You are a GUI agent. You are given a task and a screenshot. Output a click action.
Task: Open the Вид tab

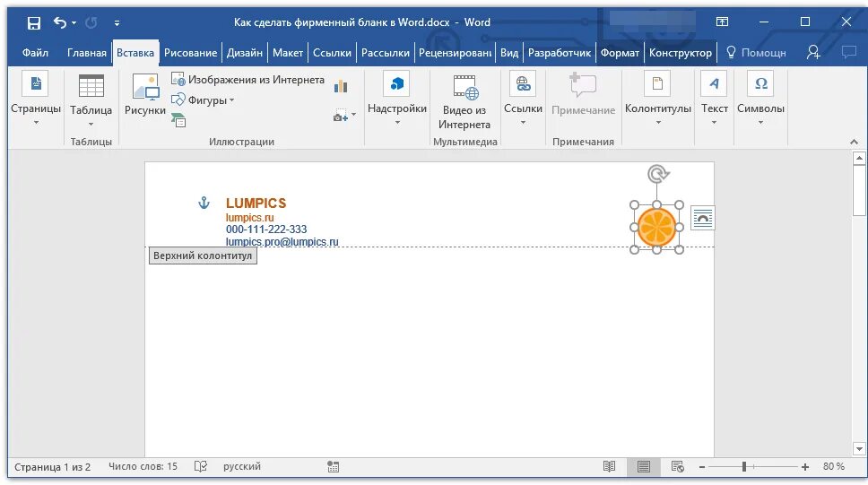pyautogui.click(x=509, y=53)
